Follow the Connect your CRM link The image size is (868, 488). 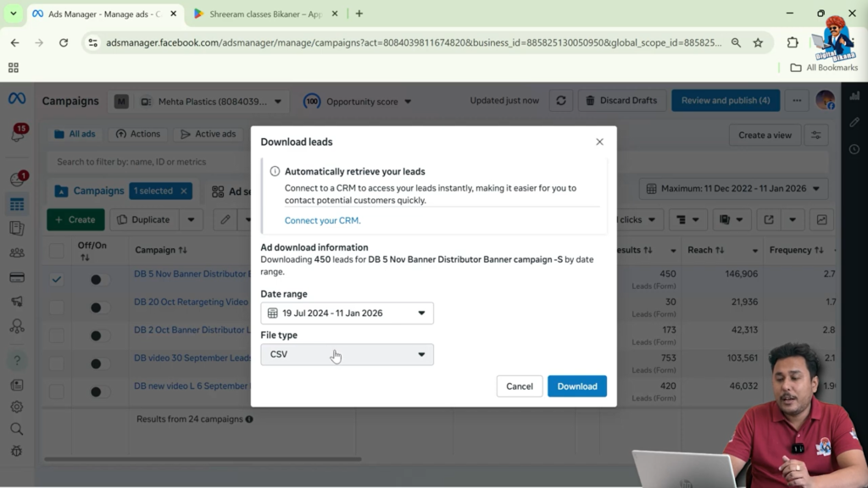pos(322,219)
